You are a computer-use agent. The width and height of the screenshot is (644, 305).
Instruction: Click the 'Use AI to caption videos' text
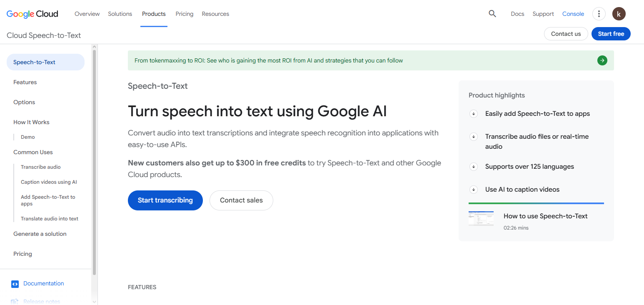(522, 190)
